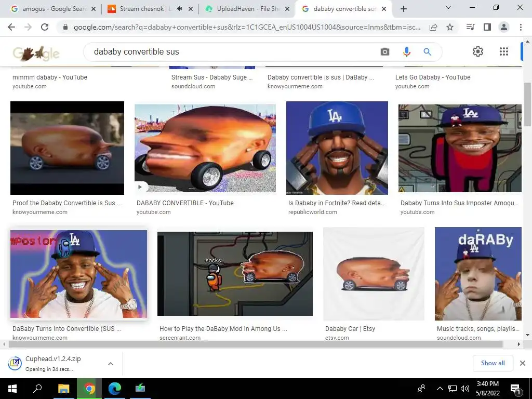This screenshot has height=399, width=532.
Task: Click the site lock icon in address bar
Action: pyautogui.click(x=65, y=27)
